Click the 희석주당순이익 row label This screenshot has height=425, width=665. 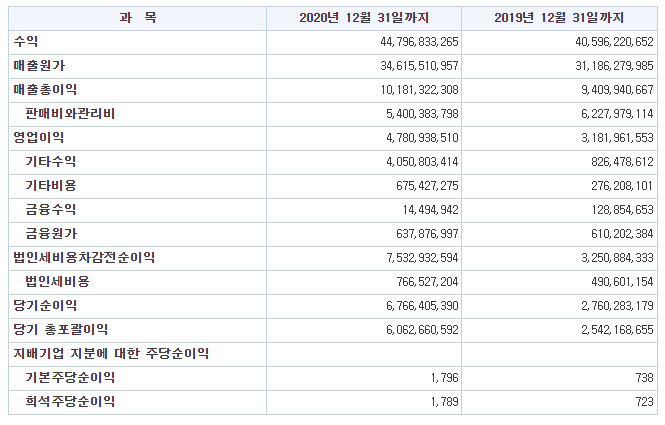point(70,401)
